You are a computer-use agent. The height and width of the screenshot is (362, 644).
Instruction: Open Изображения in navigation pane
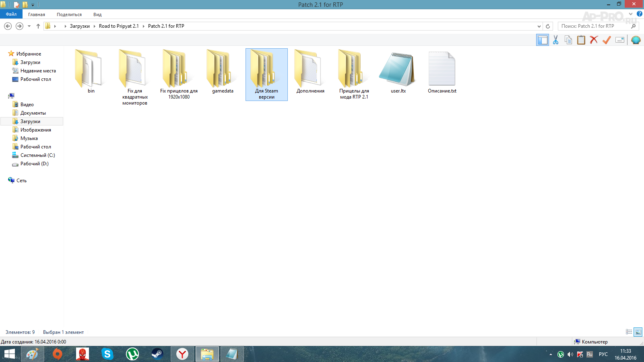pyautogui.click(x=35, y=130)
